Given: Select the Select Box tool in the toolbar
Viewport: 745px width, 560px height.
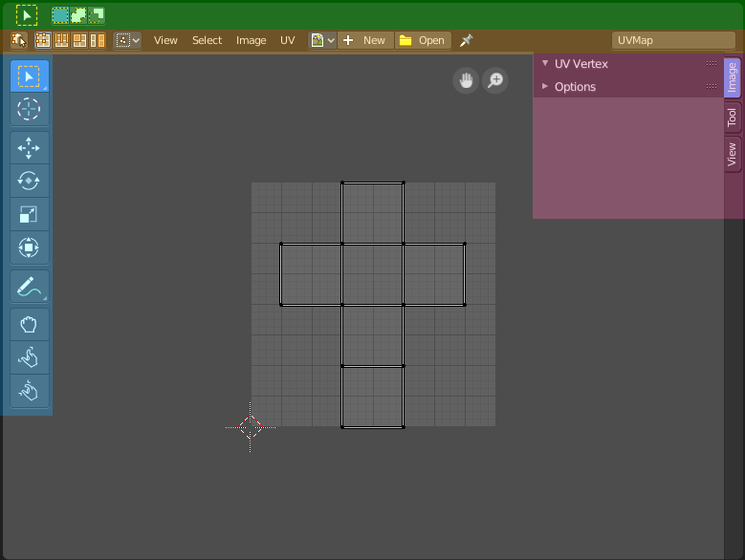Looking at the screenshot, I should [x=30, y=75].
